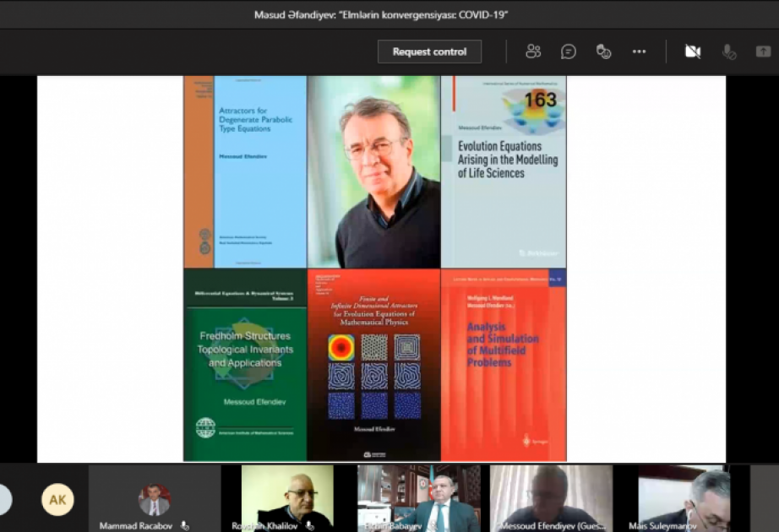Click the meeting title text at top
The width and height of the screenshot is (779, 532).
[381, 15]
